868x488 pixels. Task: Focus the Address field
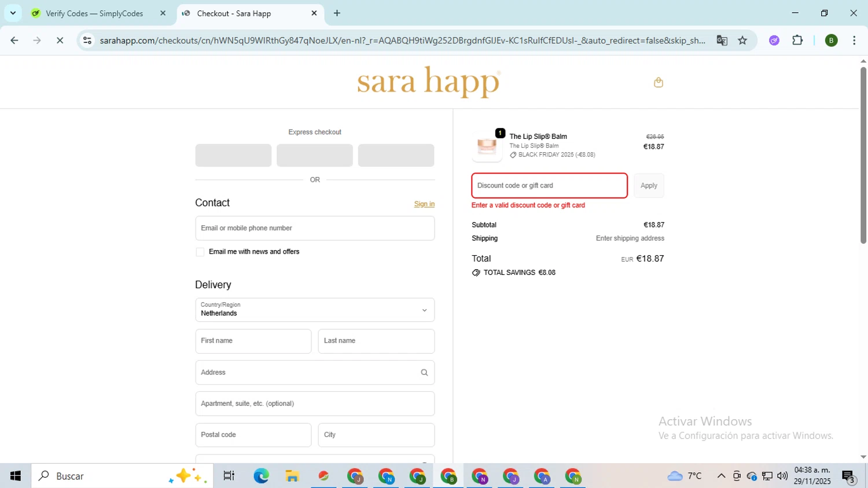[315, 373]
